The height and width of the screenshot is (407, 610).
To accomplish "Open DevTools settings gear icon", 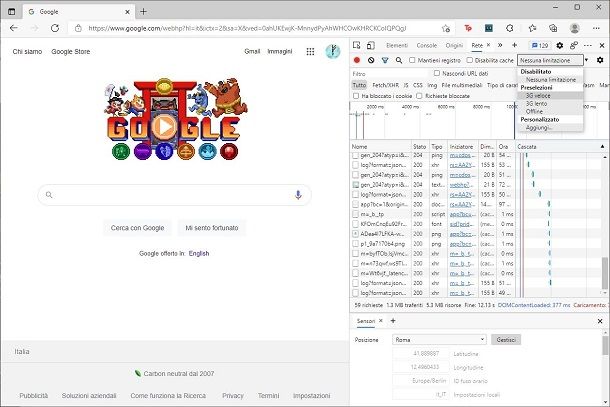I will (x=559, y=46).
